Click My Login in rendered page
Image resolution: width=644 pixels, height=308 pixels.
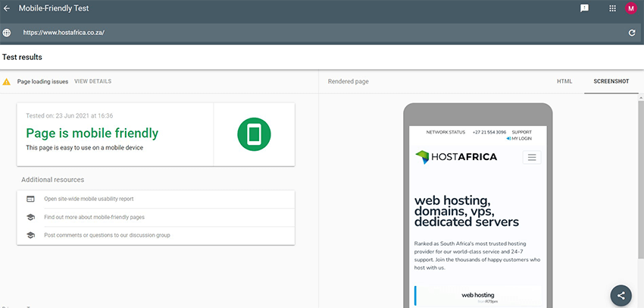[521, 139]
